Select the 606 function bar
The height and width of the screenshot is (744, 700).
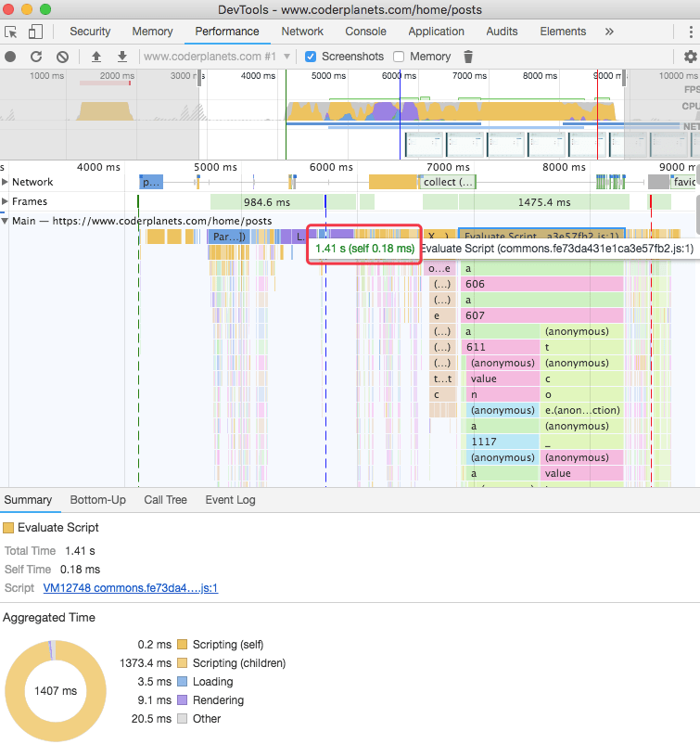[x=541, y=284]
